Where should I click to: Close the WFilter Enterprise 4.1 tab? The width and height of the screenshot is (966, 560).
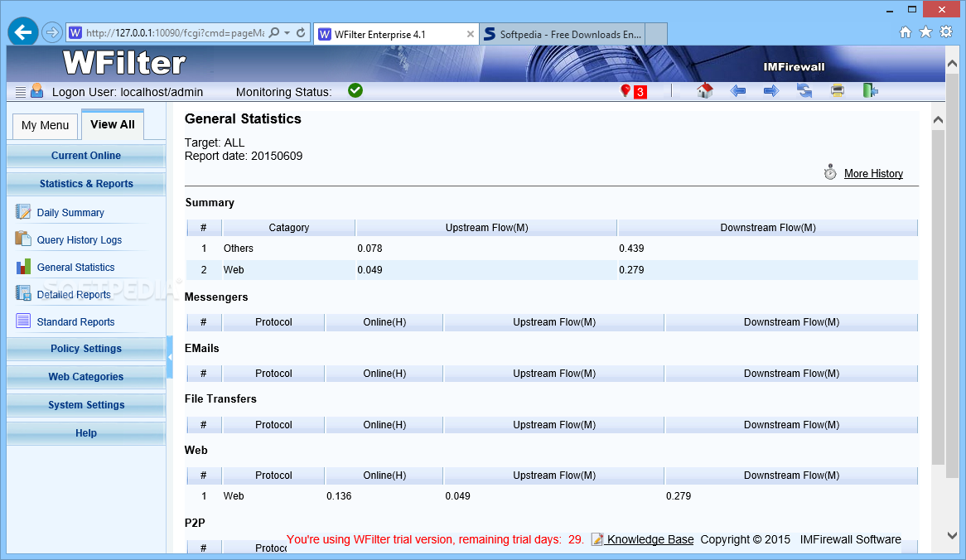point(471,35)
